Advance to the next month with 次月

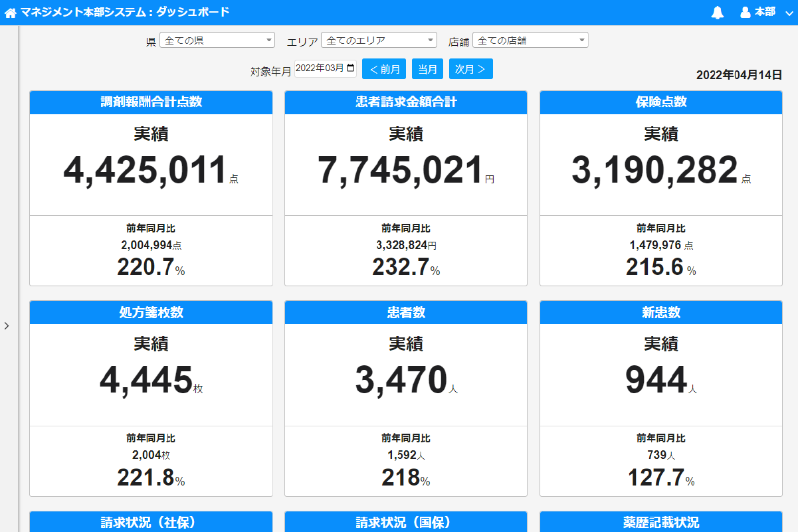coord(470,69)
